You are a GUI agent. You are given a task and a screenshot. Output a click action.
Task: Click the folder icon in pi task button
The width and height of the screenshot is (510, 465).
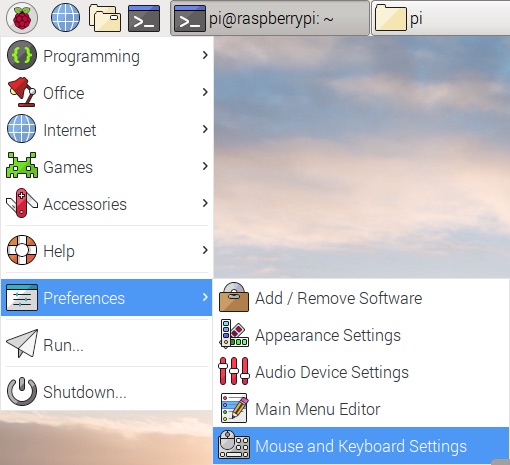pyautogui.click(x=391, y=18)
